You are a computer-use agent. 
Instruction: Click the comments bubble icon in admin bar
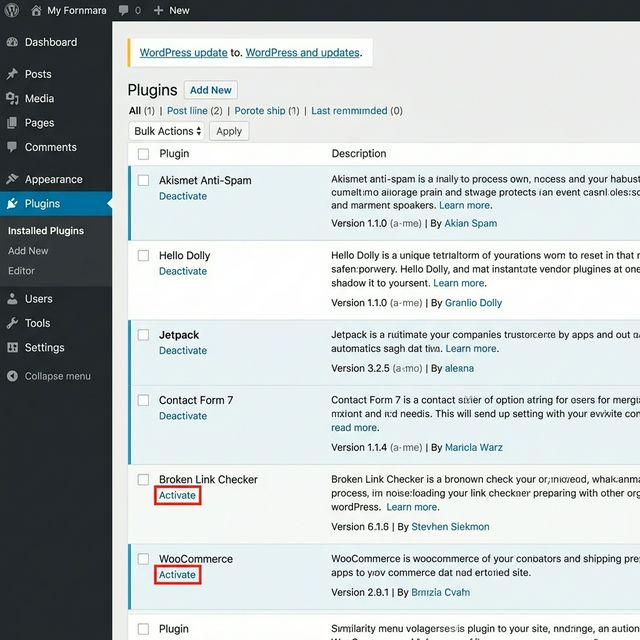123,10
